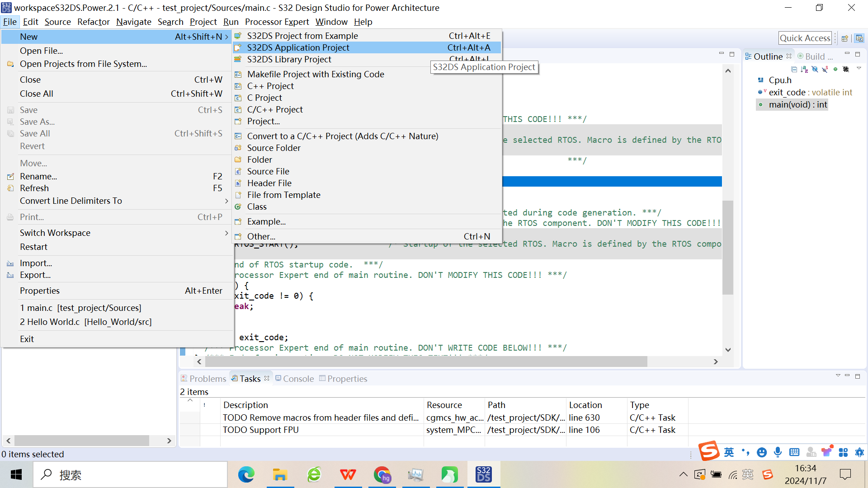The image size is (868, 488).
Task: Open Microsoft Edge from taskbar
Action: [x=246, y=474]
